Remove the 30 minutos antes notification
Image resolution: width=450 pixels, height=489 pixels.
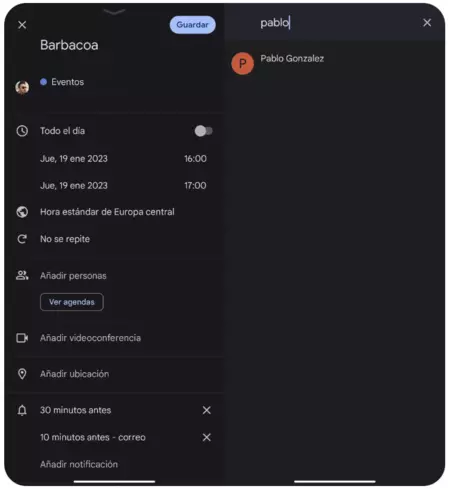(207, 410)
